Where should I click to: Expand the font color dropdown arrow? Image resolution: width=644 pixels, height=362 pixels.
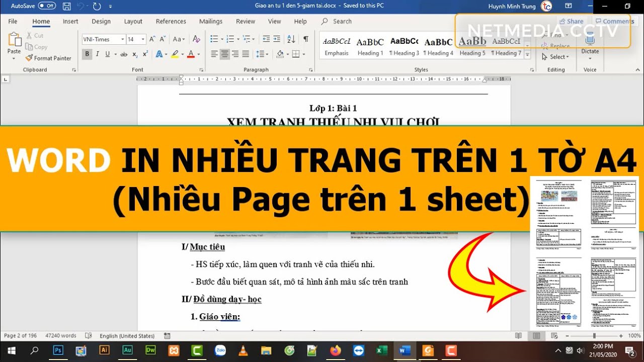199,54
